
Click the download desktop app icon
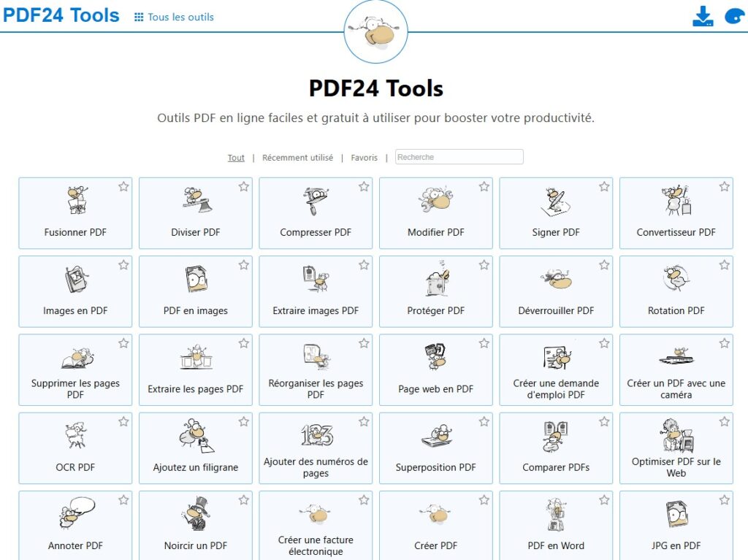(x=703, y=15)
